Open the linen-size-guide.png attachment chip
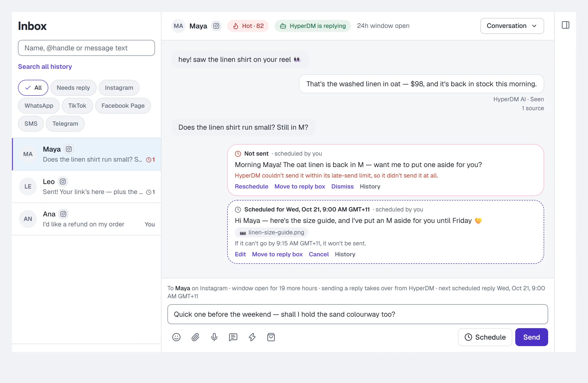Image resolution: width=588 pixels, height=383 pixels. 272,232
